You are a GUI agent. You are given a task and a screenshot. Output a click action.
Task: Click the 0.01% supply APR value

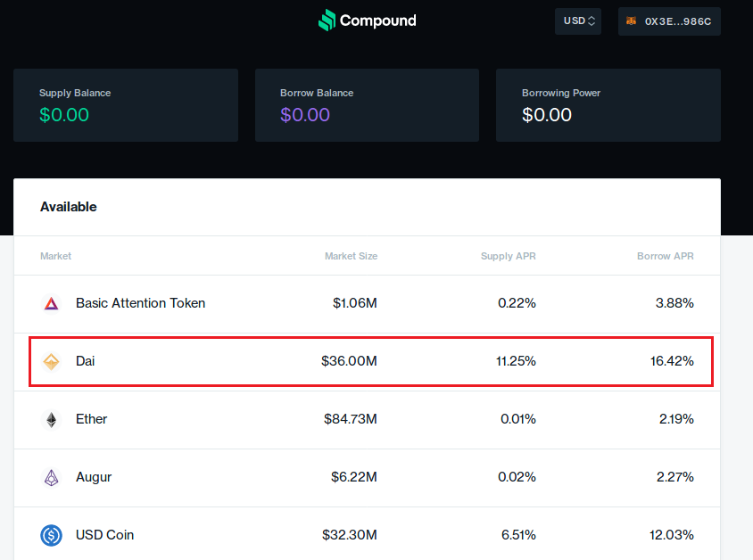coord(518,419)
